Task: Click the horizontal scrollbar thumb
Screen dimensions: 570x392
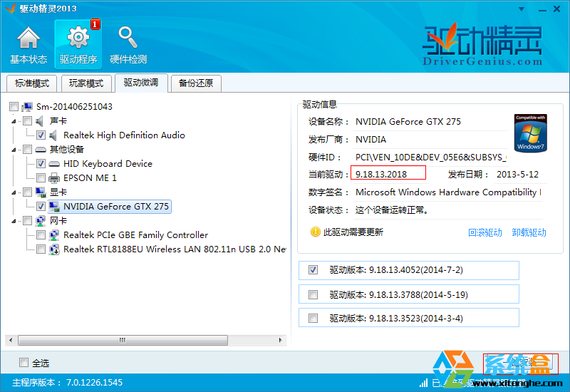Action: (x=123, y=341)
